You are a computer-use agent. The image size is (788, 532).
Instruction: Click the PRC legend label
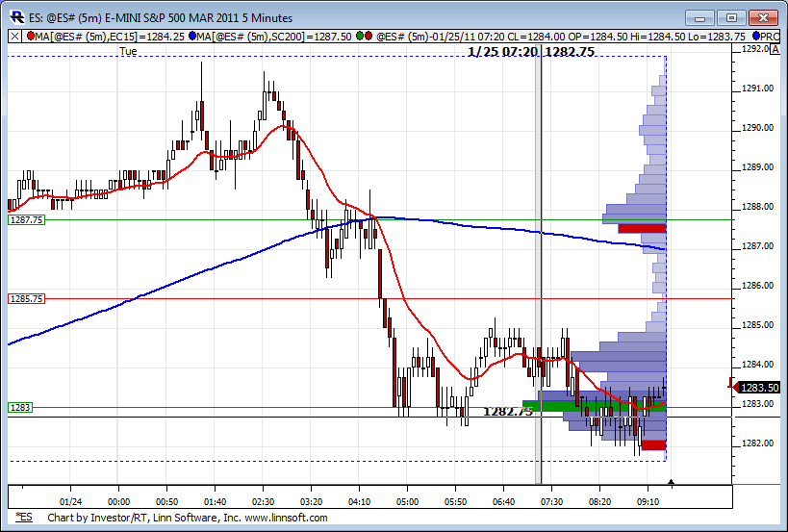click(771, 37)
